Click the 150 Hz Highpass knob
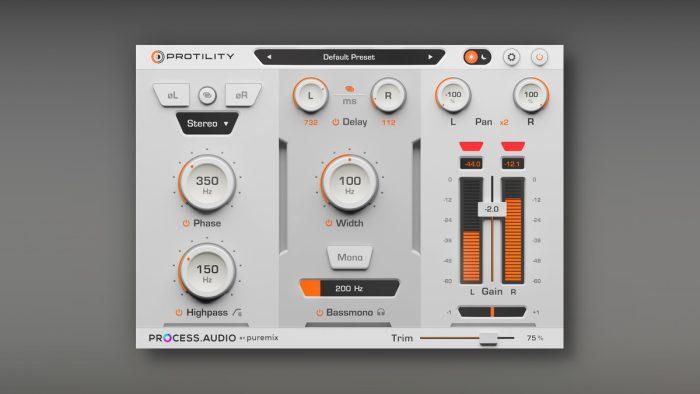 207,271
